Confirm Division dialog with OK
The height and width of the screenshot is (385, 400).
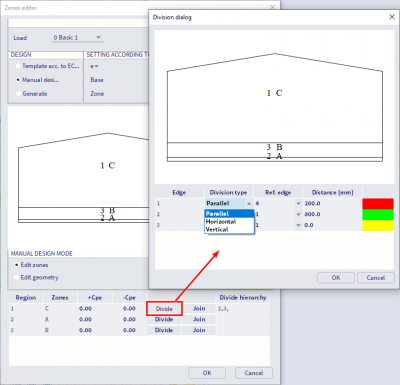pos(336,278)
